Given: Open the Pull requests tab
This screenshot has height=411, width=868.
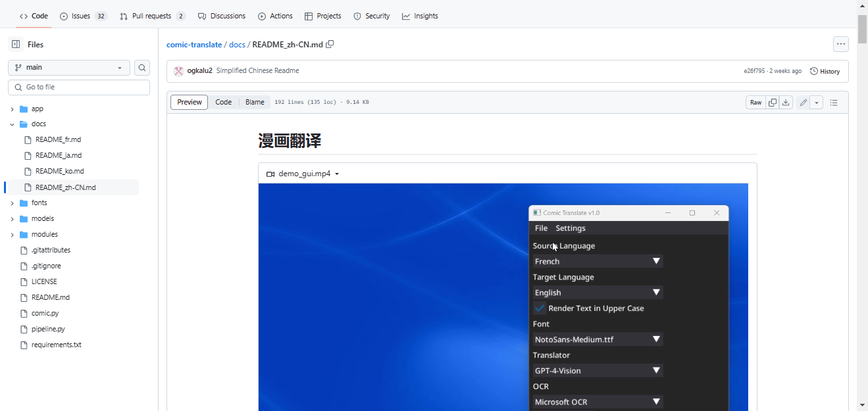Looking at the screenshot, I should tap(153, 16).
